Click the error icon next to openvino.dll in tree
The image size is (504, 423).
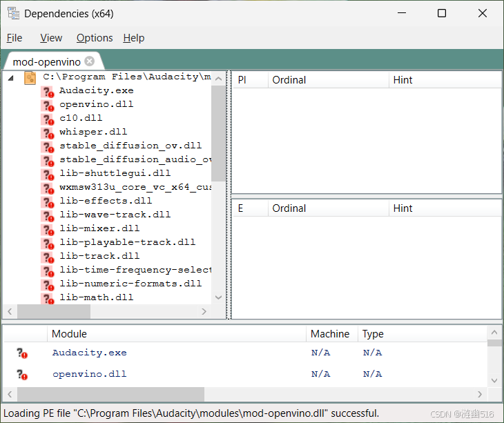coord(48,106)
